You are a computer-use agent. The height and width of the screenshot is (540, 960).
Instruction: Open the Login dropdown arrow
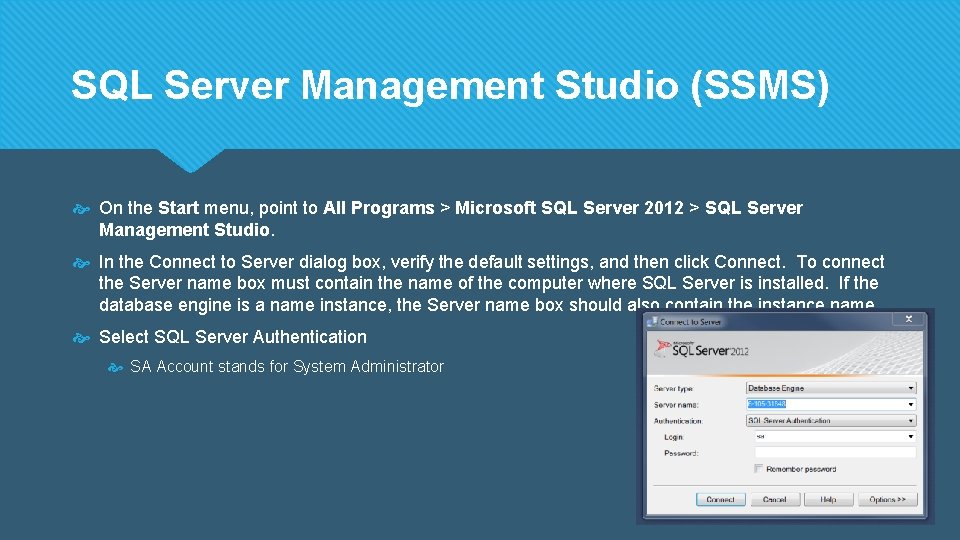tap(910, 437)
